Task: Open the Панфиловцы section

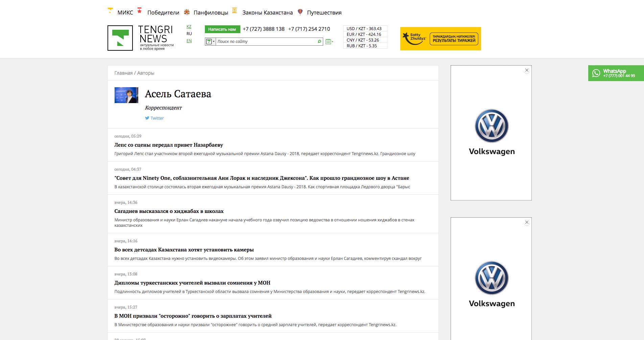Action: coord(211,13)
